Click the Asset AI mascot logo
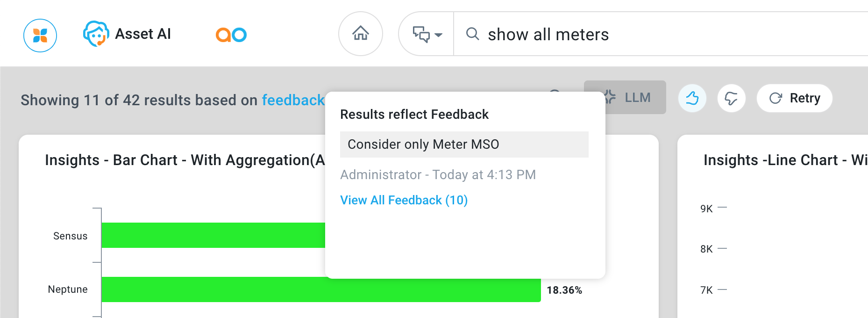This screenshot has height=318, width=868. (x=96, y=34)
